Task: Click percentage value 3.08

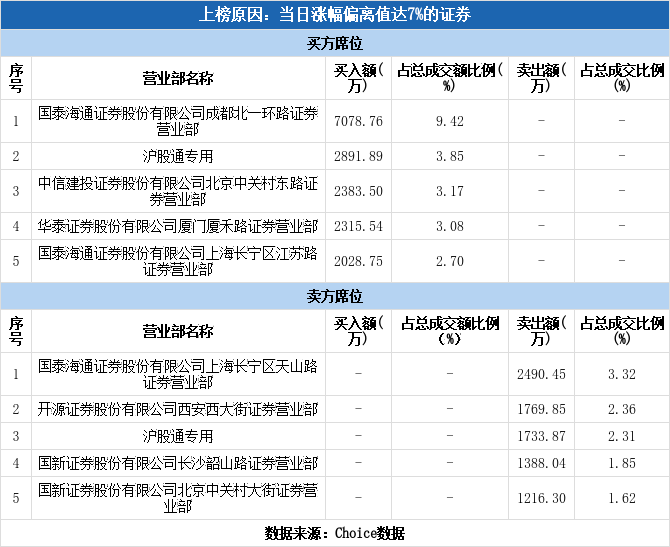Action: (x=450, y=226)
